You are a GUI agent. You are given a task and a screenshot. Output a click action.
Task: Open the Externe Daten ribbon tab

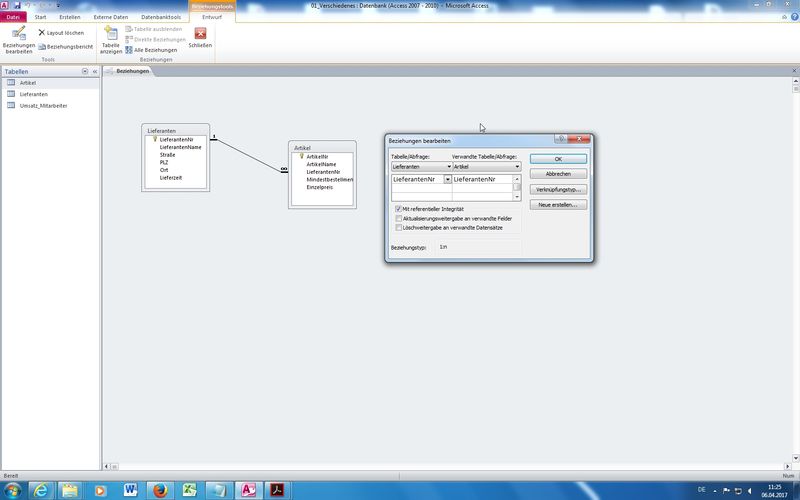click(x=111, y=17)
